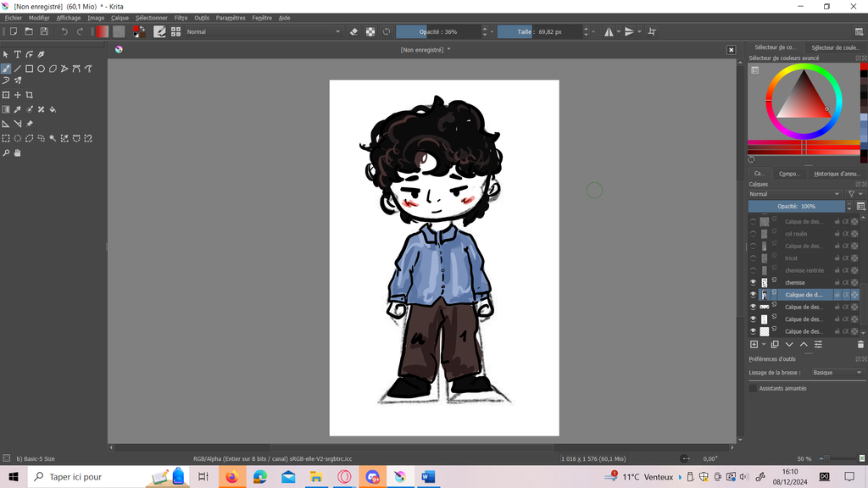Open Firefox from the Windows taskbar
Viewport: 868px width, 488px height.
[x=231, y=477]
